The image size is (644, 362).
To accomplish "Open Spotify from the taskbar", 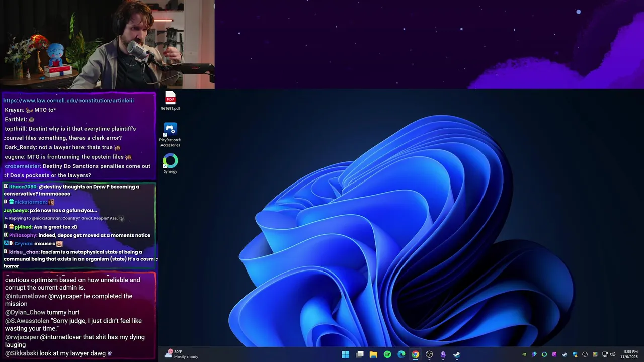I will coord(387,354).
